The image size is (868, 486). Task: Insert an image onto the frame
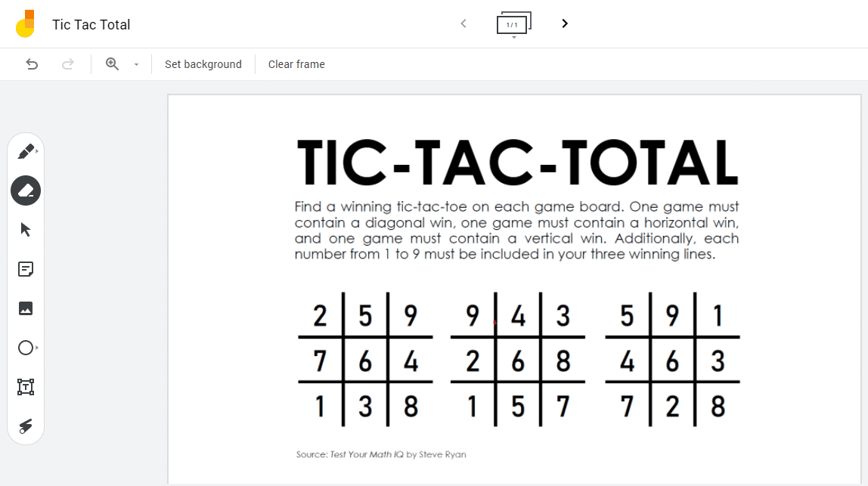point(26,308)
